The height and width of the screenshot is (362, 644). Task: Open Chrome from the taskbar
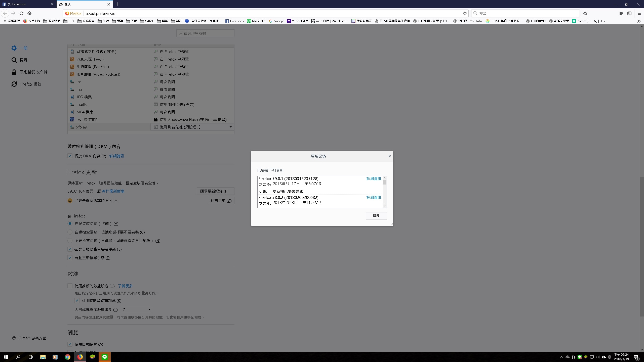tap(67, 357)
